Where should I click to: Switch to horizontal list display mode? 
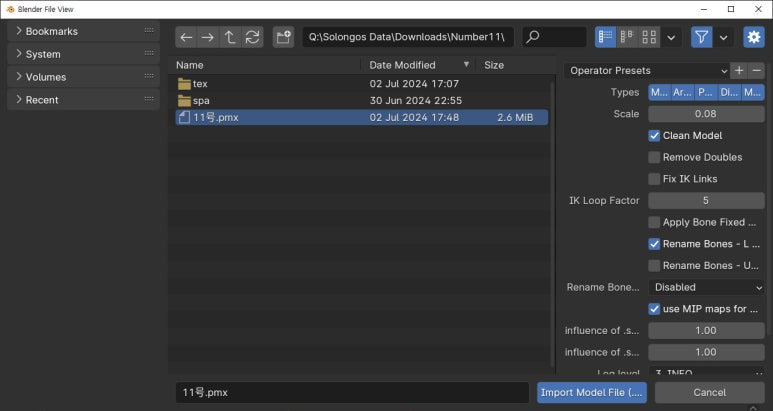(627, 37)
